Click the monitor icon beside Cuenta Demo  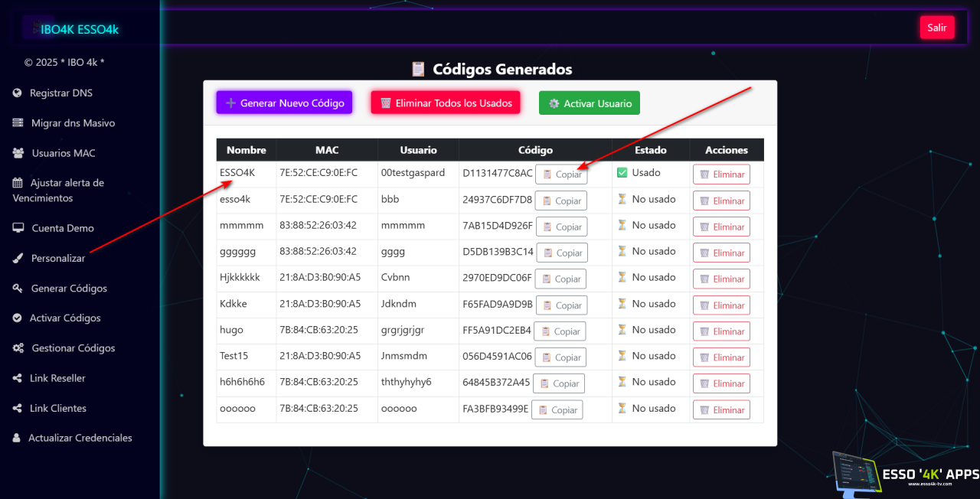coord(18,228)
